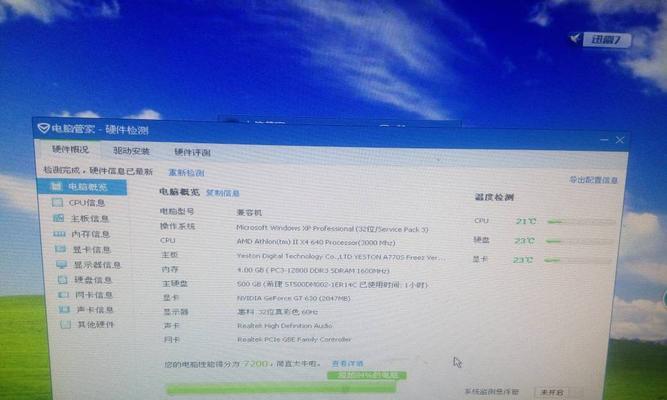Click the 迅雷7 floating widget on the desktop
The height and width of the screenshot is (400, 667).
600,40
